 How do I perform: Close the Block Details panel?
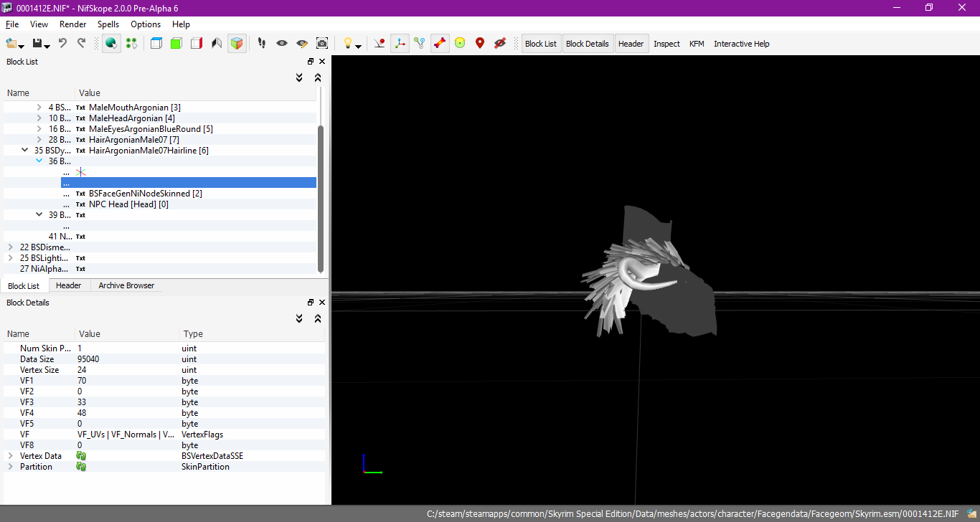[x=322, y=303]
